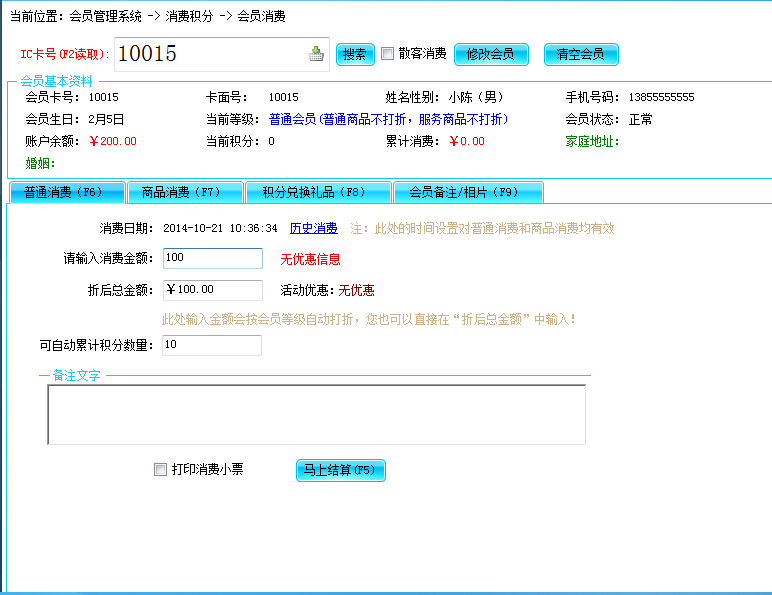
Task: Click inside the 备注文字 text area
Action: pyautogui.click(x=316, y=414)
